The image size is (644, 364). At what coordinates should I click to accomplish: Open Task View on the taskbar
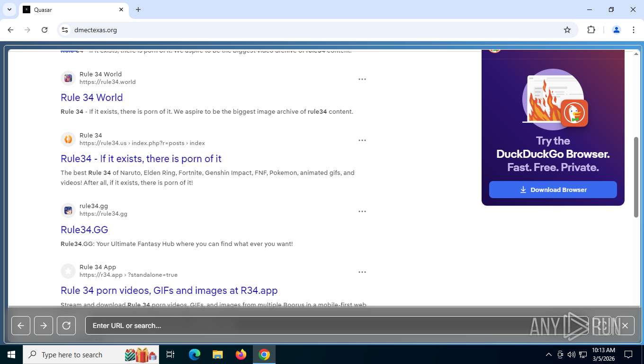tap(170, 355)
